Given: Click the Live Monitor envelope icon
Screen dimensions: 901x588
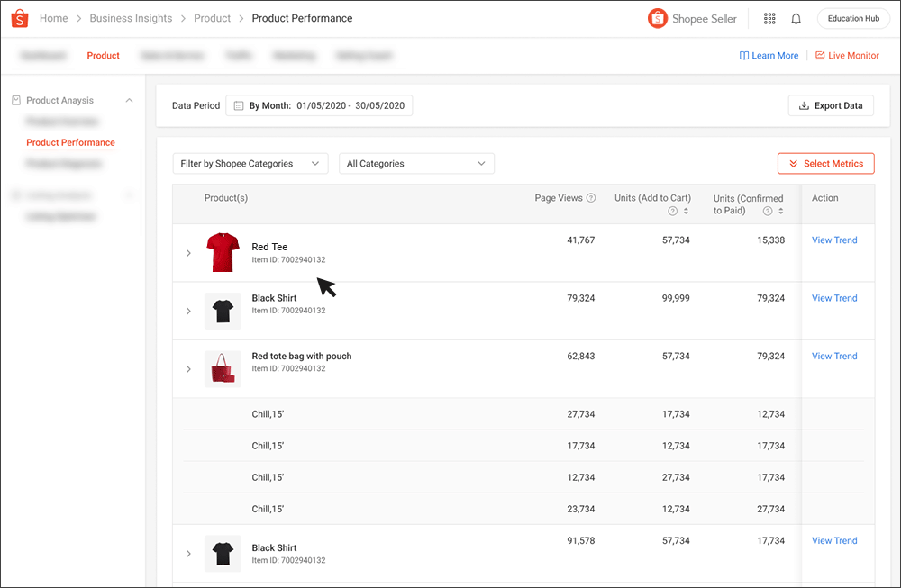Looking at the screenshot, I should [x=818, y=55].
